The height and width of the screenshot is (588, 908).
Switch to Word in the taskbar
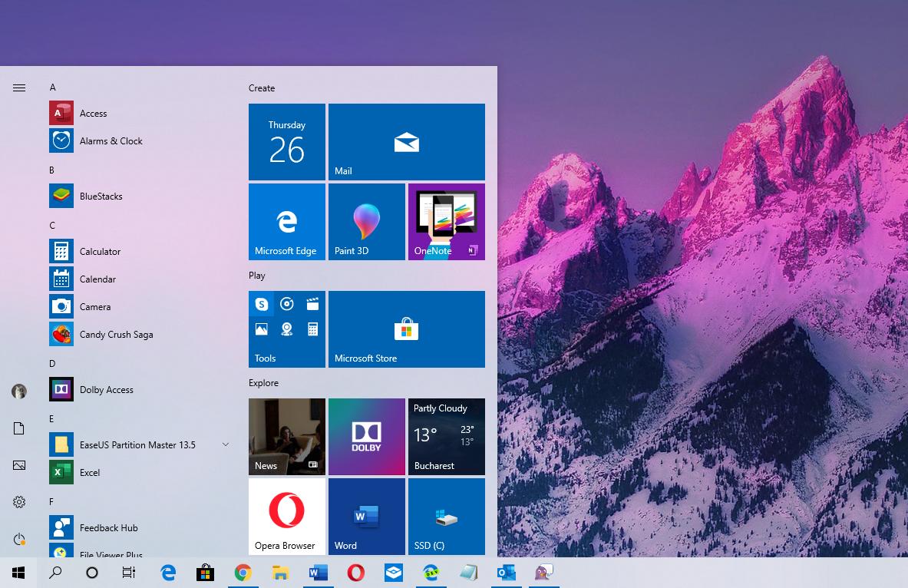(318, 573)
